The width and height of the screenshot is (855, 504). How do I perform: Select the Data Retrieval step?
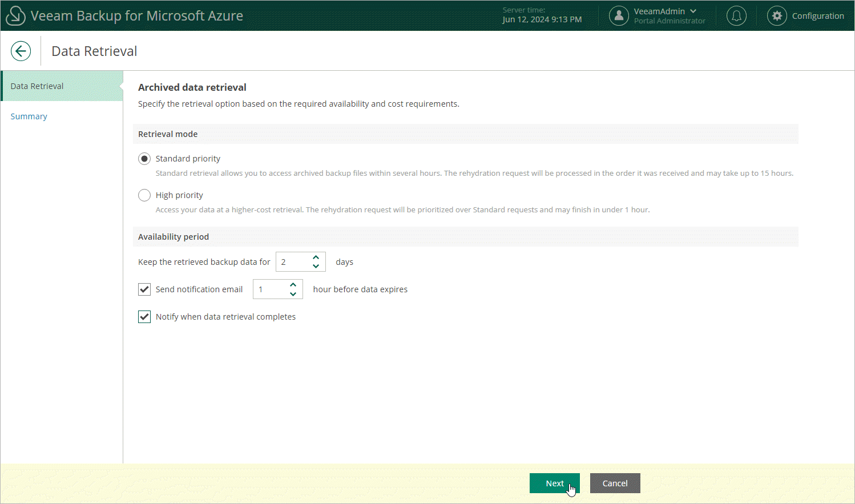tap(62, 86)
